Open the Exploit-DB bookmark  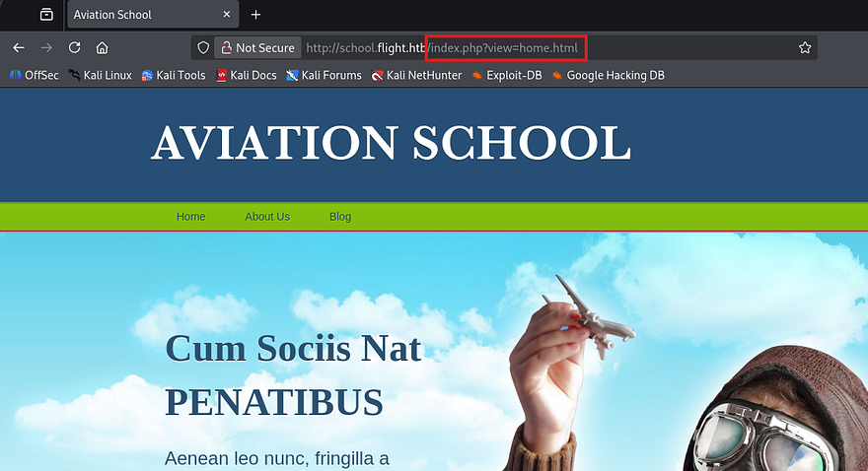[506, 75]
